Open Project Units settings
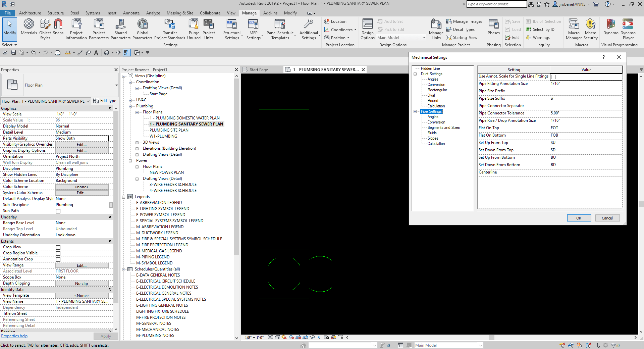 [x=209, y=29]
